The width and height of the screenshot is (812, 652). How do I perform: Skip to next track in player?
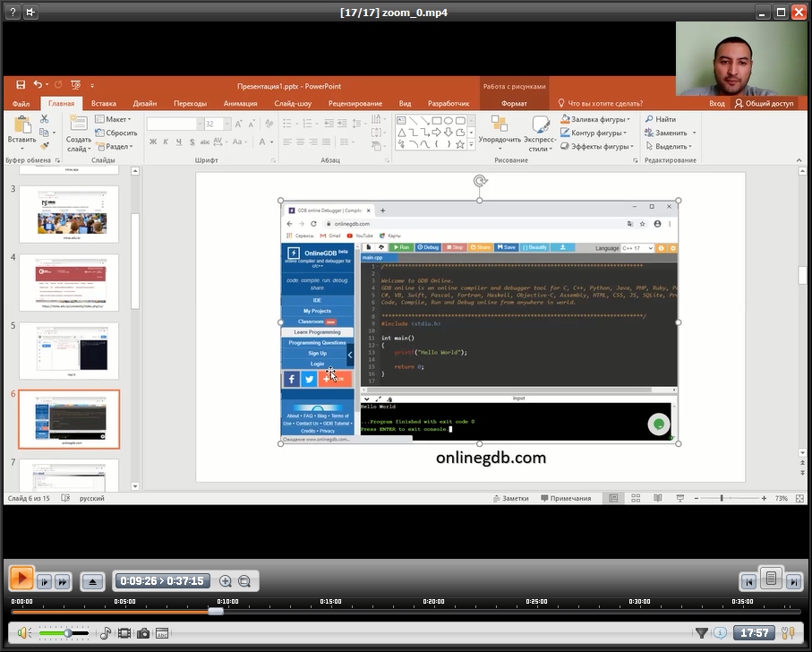[x=793, y=582]
